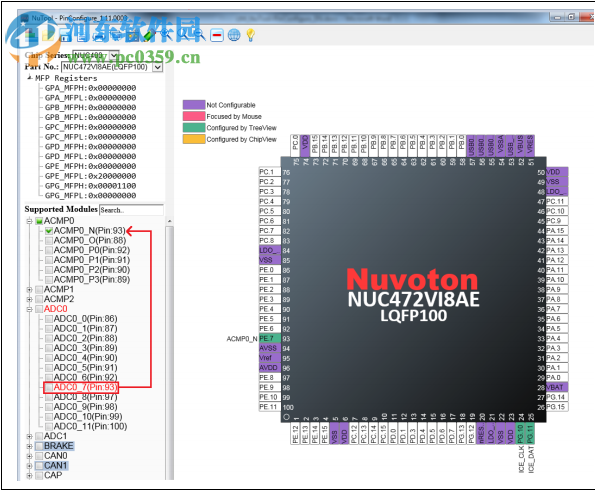Click pin PA.15 on chip right side

(x=557, y=231)
